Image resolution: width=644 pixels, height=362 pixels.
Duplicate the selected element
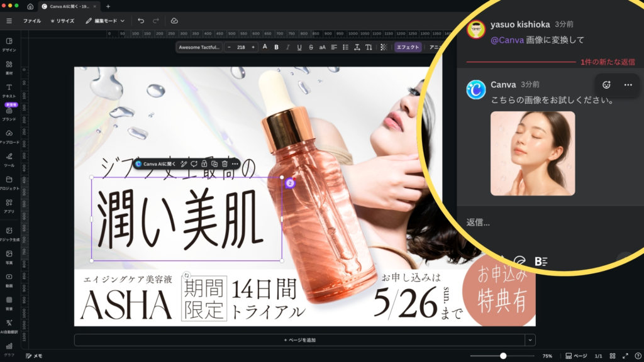coord(214,164)
